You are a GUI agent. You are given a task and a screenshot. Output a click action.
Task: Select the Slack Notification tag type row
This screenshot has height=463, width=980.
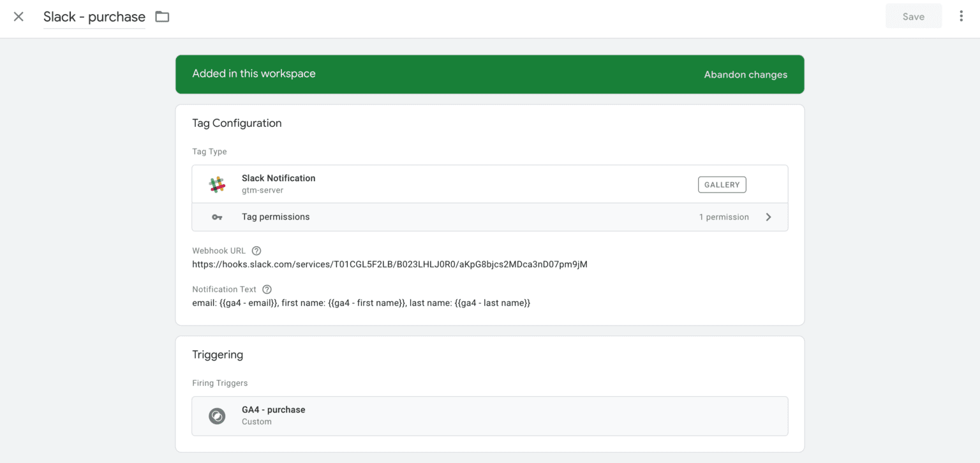pyautogui.click(x=489, y=184)
